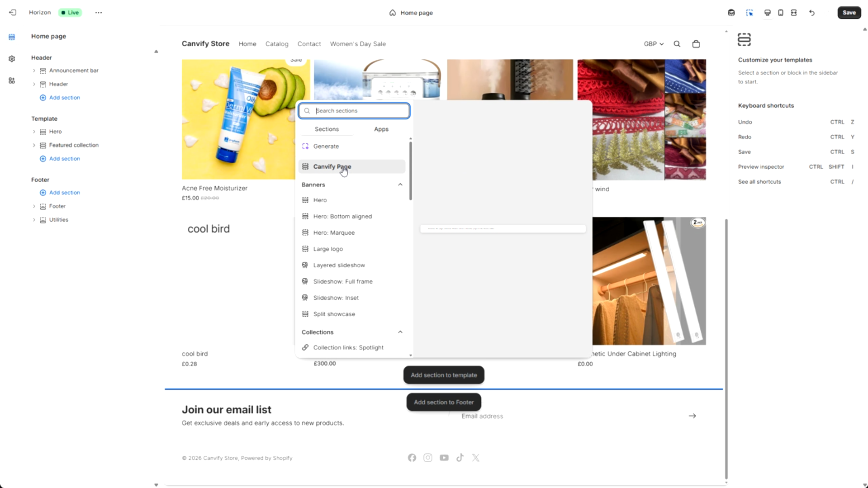Click the See all shortcuts link
868x488 pixels.
759,182
